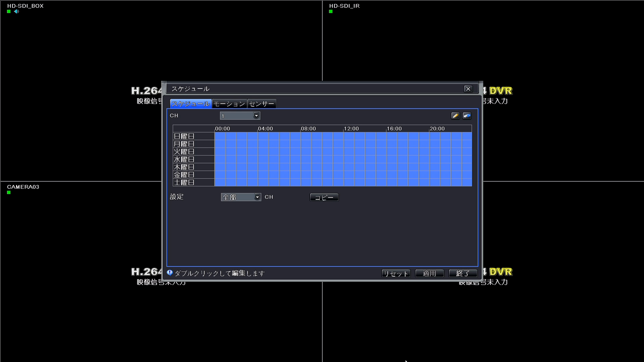Image resolution: width=644 pixels, height=362 pixels.
Task: Click the 月曜日 row label
Action: [x=184, y=143]
